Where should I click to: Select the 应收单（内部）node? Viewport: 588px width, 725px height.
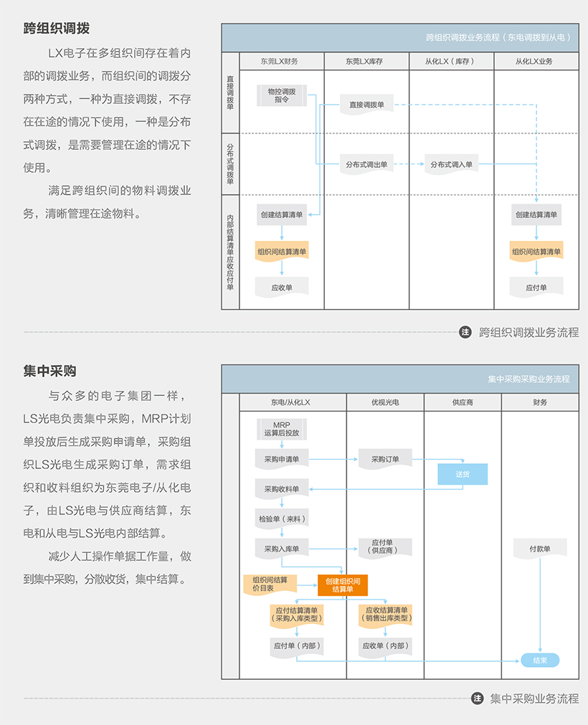point(385,645)
